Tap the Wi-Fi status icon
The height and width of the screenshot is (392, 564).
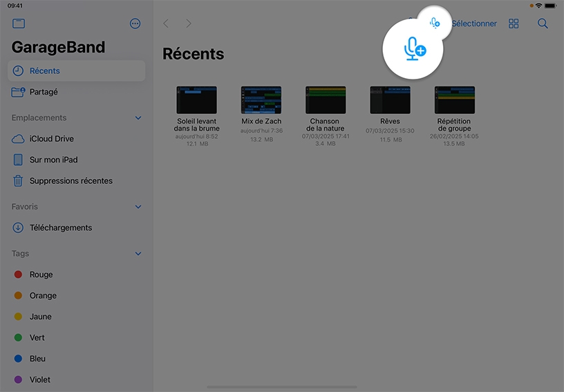(538, 6)
